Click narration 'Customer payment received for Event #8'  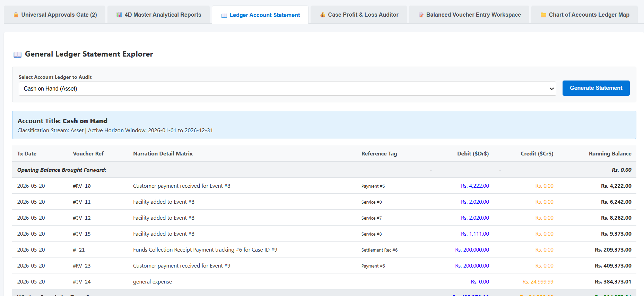click(x=182, y=186)
